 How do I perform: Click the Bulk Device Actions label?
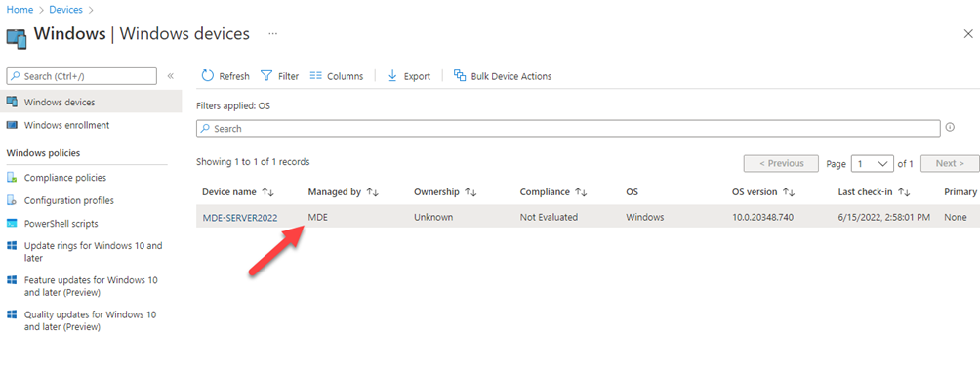[511, 76]
